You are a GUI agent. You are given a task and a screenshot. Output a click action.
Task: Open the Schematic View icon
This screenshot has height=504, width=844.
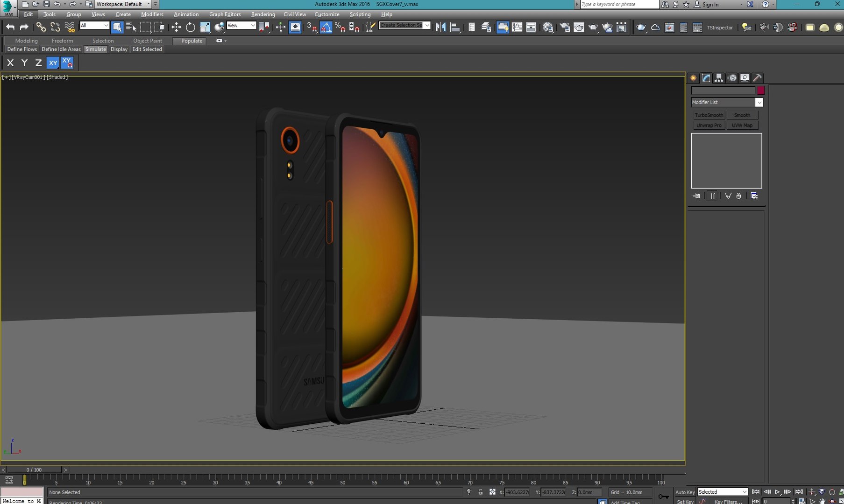531,27
